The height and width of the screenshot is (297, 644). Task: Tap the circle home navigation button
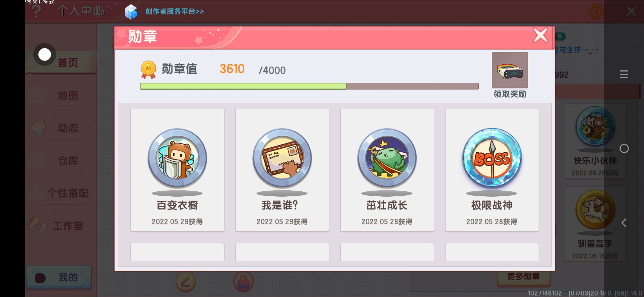624,148
